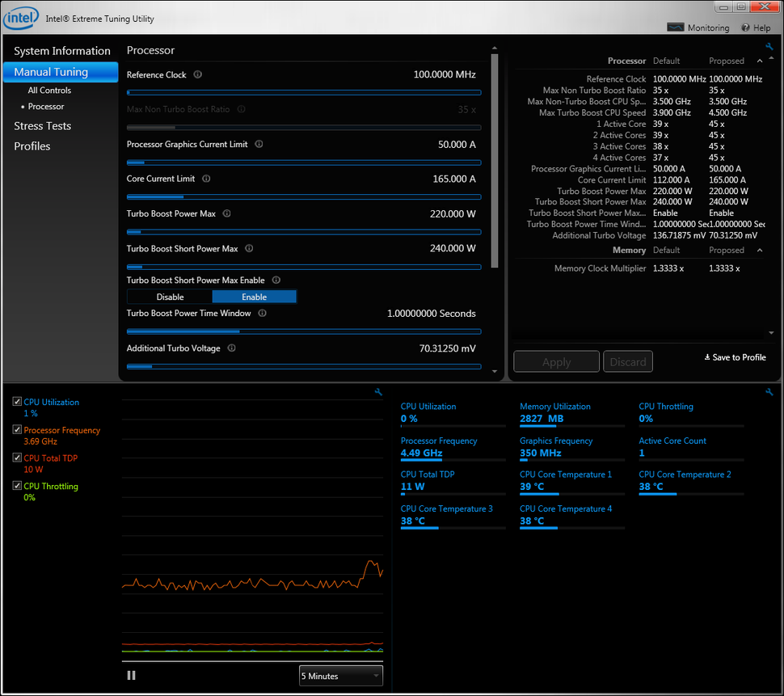
Task: Click the Core Current Limit info icon
Action: click(206, 179)
